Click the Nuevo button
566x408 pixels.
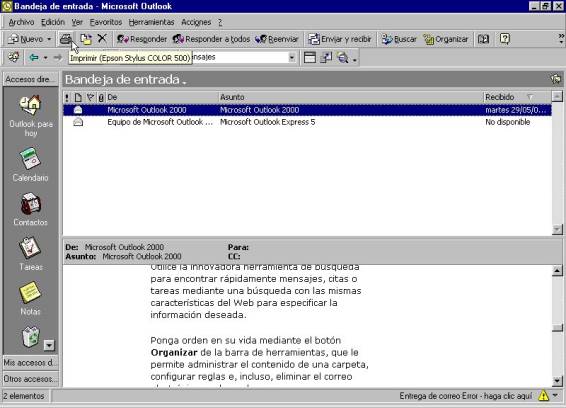click(x=26, y=39)
